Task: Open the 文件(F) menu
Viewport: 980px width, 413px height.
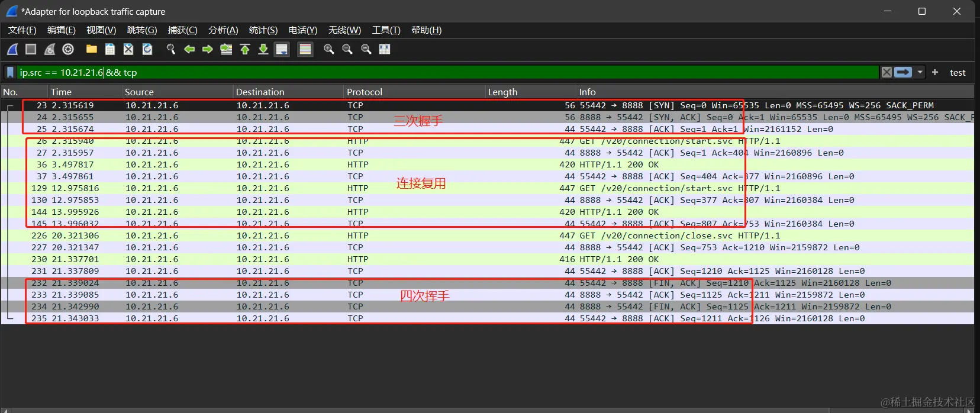Action: (22, 30)
